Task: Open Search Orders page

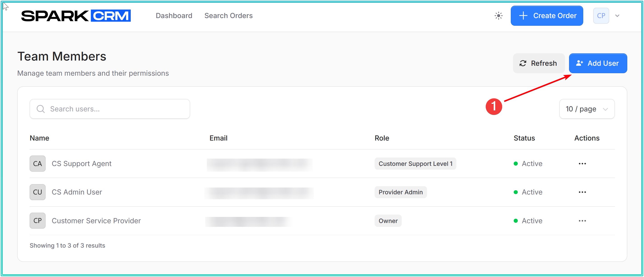Action: pyautogui.click(x=228, y=16)
